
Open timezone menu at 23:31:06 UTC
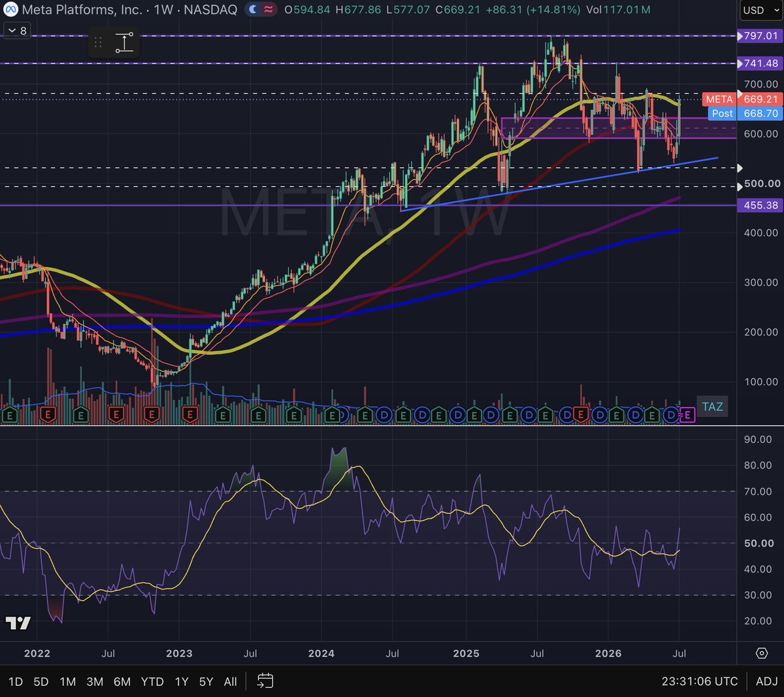click(700, 681)
